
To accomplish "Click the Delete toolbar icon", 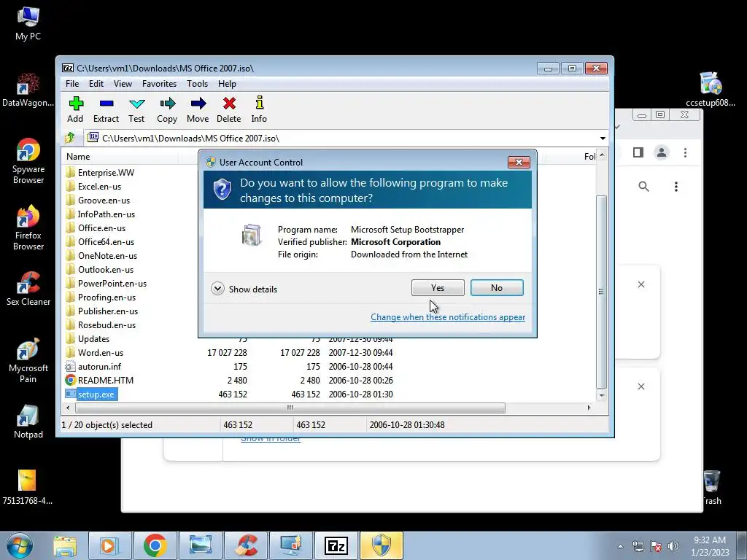I will [x=228, y=109].
